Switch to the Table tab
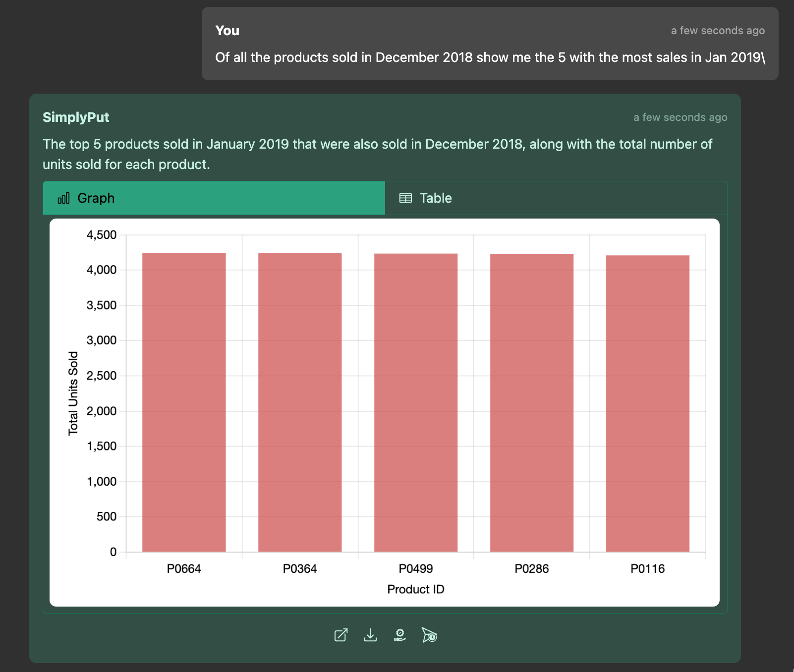 [556, 198]
